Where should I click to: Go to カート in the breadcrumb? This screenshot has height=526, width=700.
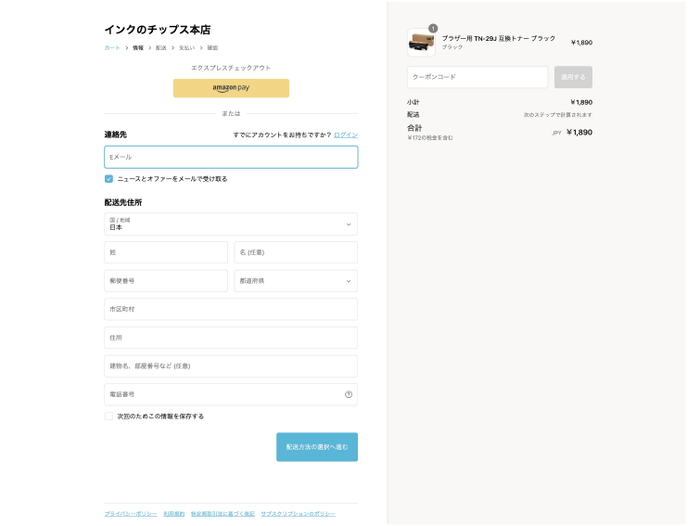click(112, 48)
